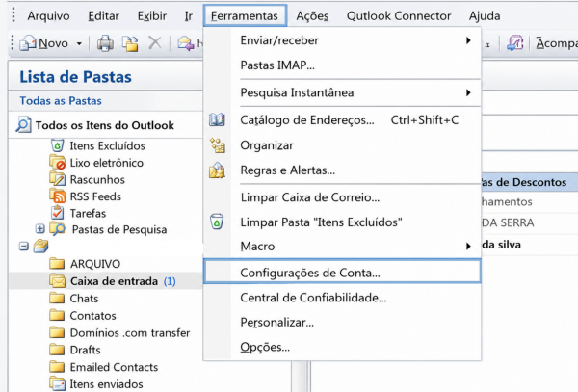The height and width of the screenshot is (392, 578).
Task: Open the Ações menu
Action: [x=312, y=15]
